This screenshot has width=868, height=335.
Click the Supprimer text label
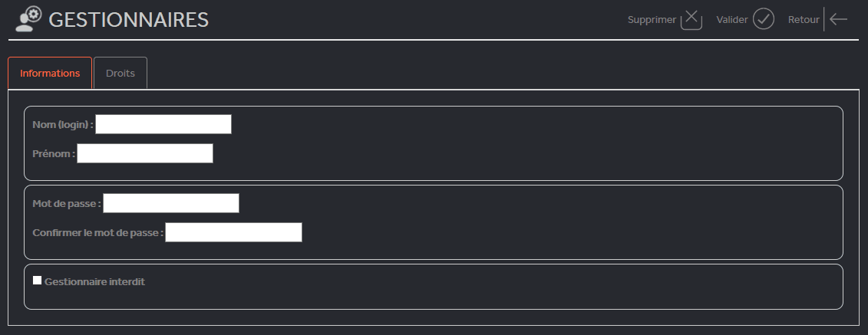click(x=652, y=20)
